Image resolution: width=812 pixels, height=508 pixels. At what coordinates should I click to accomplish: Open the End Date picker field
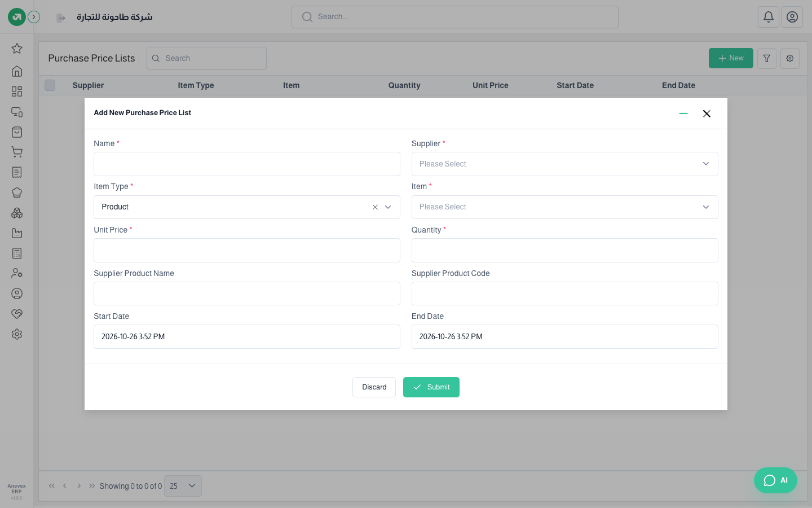click(x=564, y=336)
